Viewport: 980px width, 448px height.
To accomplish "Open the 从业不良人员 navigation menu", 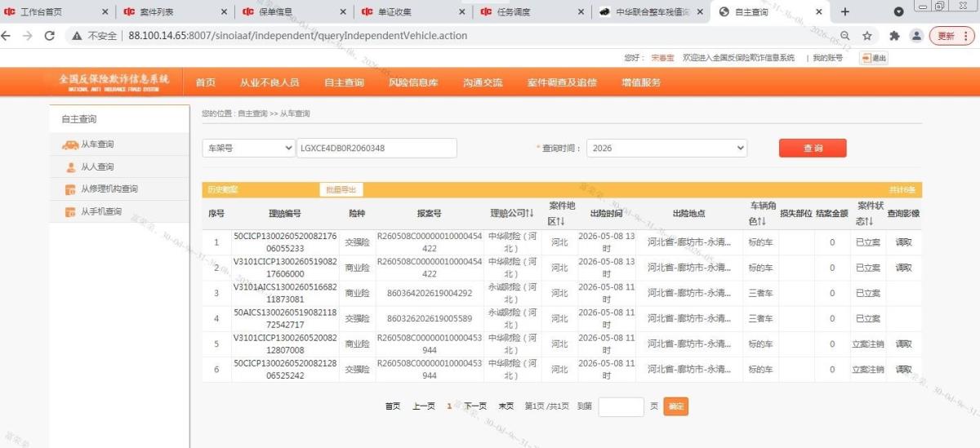I will [x=269, y=82].
